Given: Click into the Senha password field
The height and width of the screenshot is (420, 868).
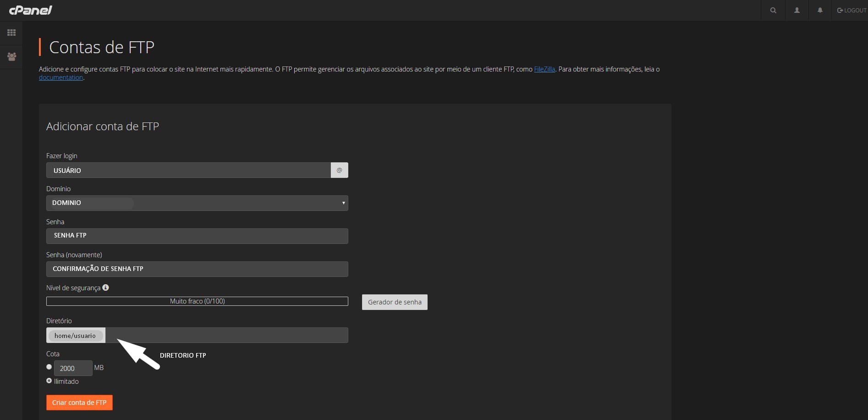Looking at the screenshot, I should coord(197,236).
